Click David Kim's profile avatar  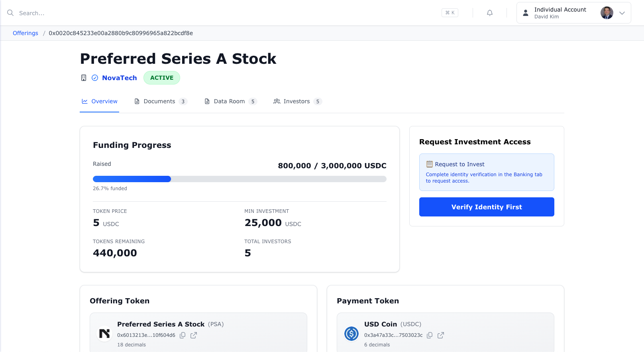(607, 13)
